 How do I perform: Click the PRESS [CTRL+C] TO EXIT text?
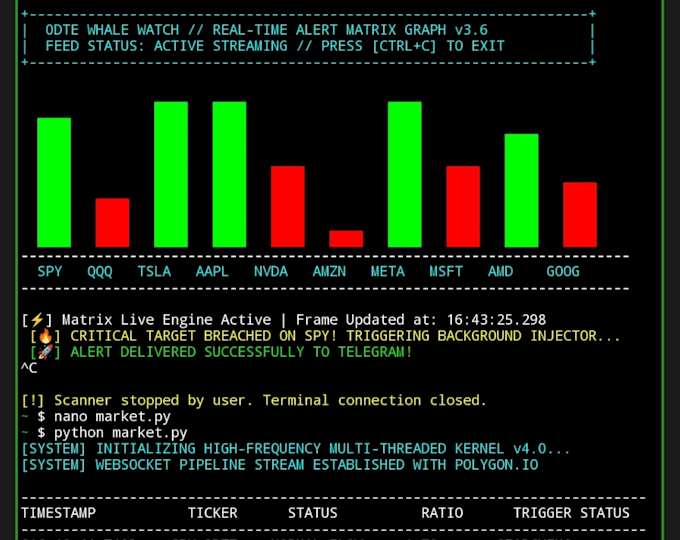click(x=413, y=46)
